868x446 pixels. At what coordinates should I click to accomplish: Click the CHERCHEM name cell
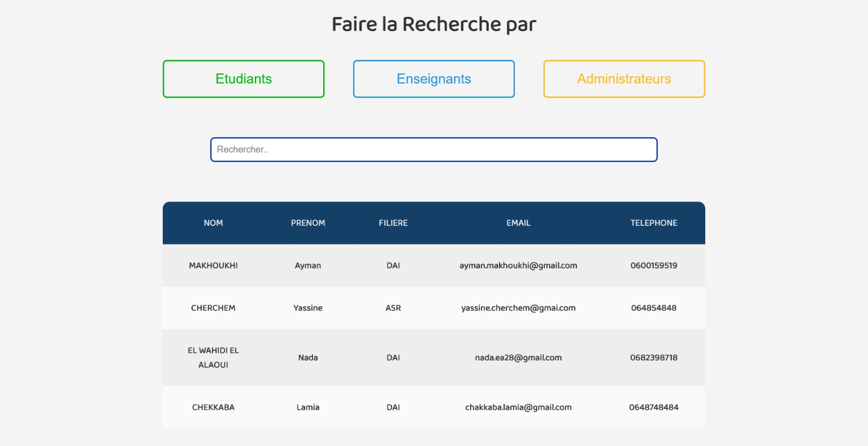pos(213,308)
